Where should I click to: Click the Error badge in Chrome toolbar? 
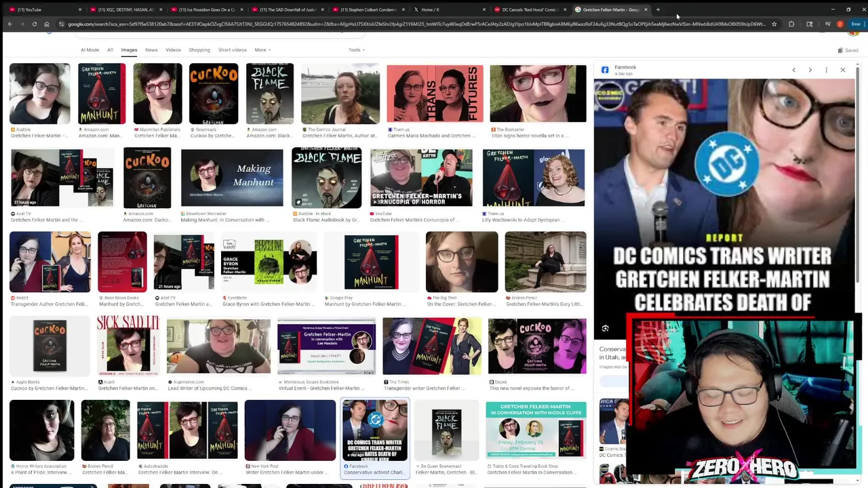coord(856,24)
